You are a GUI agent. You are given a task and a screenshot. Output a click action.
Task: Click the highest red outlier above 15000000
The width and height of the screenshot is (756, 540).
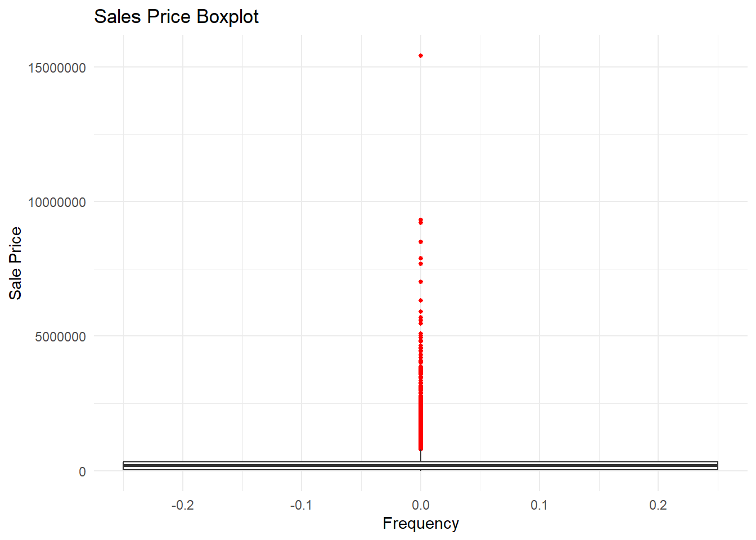click(421, 56)
